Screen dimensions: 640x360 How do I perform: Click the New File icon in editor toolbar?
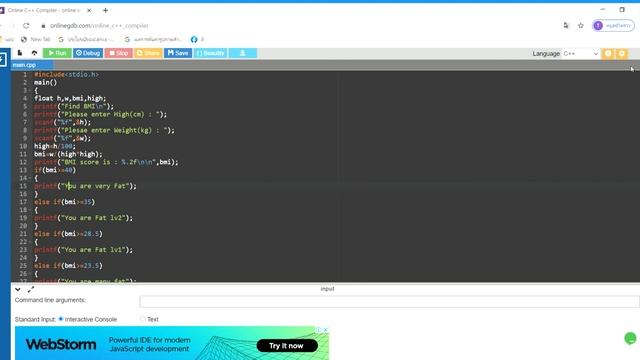pos(20,53)
